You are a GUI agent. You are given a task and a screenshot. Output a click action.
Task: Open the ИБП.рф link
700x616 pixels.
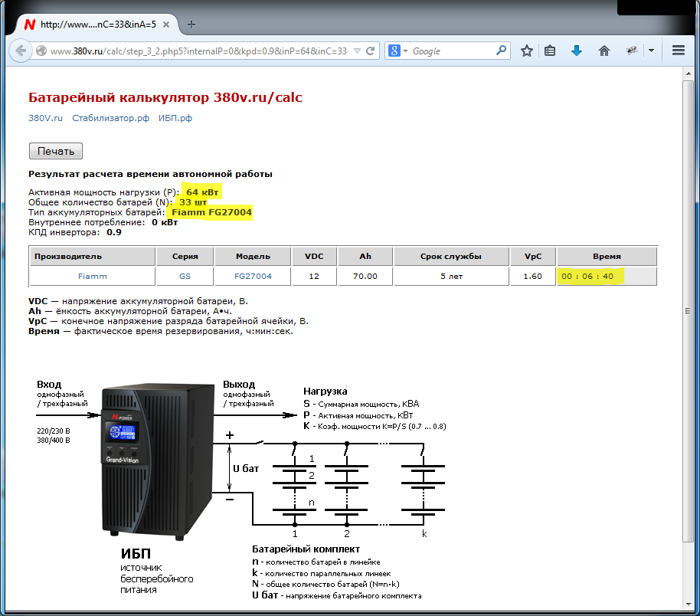point(175,118)
